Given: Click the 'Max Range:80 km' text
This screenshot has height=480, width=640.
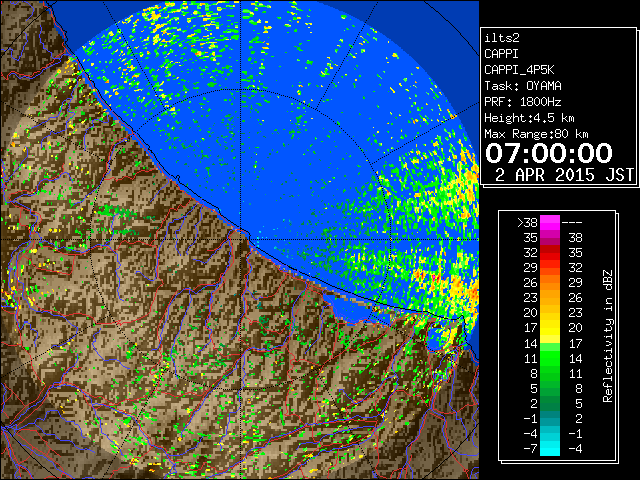Looking at the screenshot, I should point(536,134).
